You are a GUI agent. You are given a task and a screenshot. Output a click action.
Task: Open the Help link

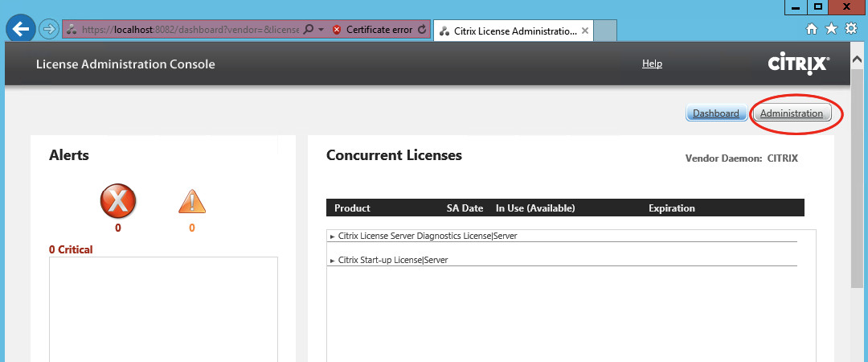tap(652, 64)
